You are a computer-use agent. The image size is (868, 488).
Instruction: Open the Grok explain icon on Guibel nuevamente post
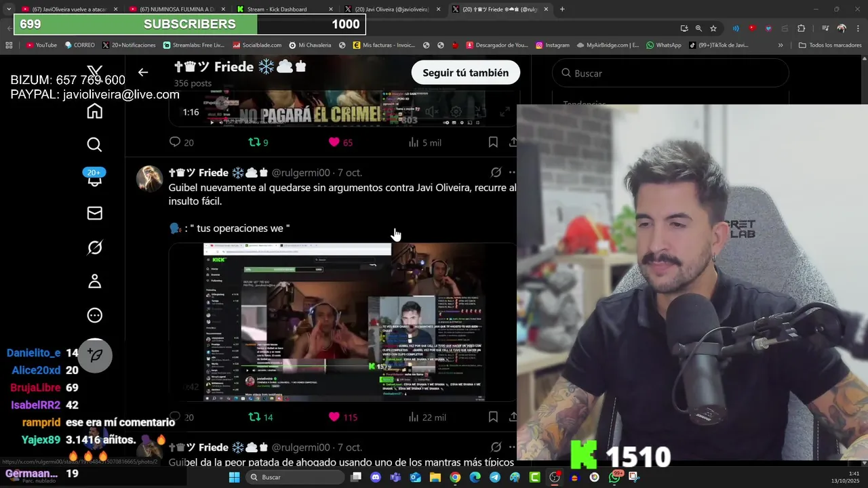tap(496, 172)
